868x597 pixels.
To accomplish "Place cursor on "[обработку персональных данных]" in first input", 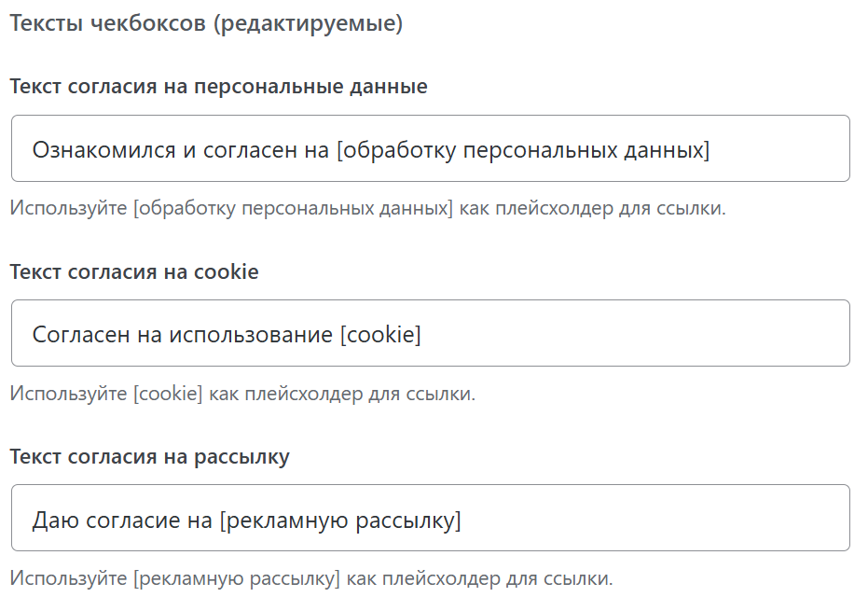I will 522,149.
